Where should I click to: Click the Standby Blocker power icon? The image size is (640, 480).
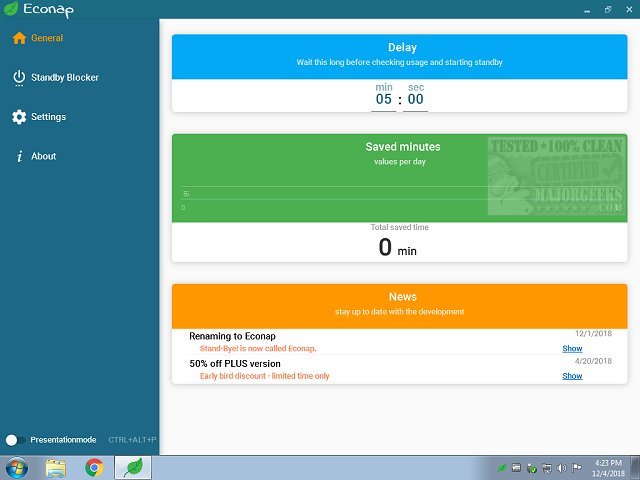pos(19,78)
